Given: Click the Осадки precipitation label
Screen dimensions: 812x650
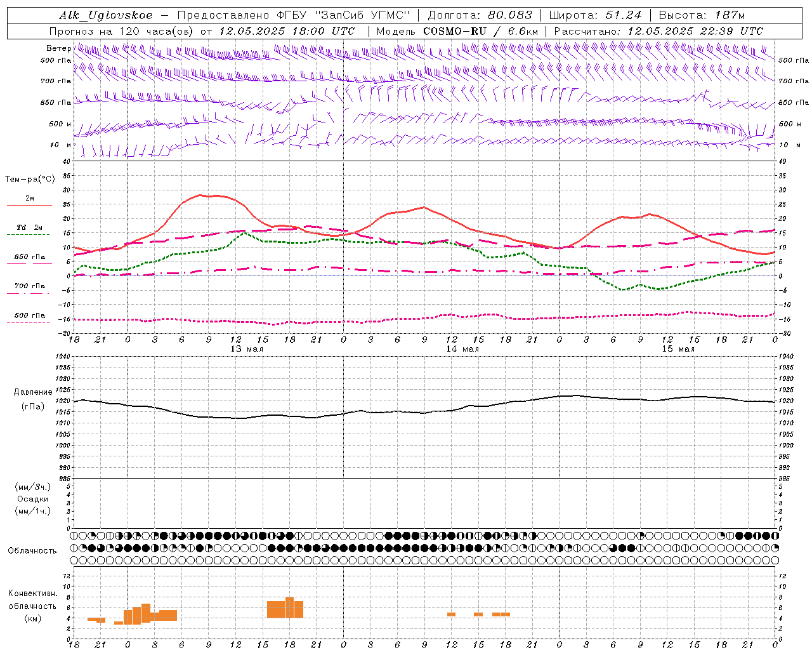Looking at the screenshot, I should pos(33,500).
